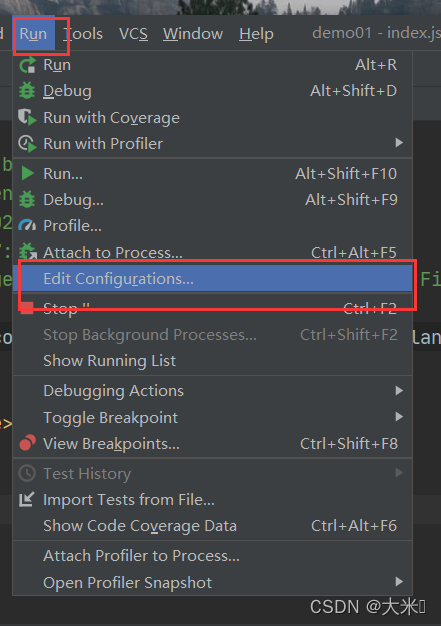This screenshot has height=626, width=441.
Task: Open the Tools menu in menu bar
Action: (83, 34)
